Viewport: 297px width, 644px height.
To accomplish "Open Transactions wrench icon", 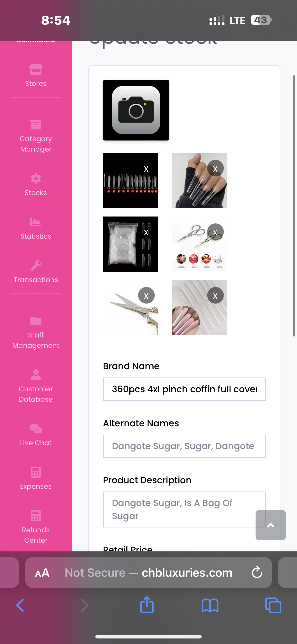I will tap(36, 266).
